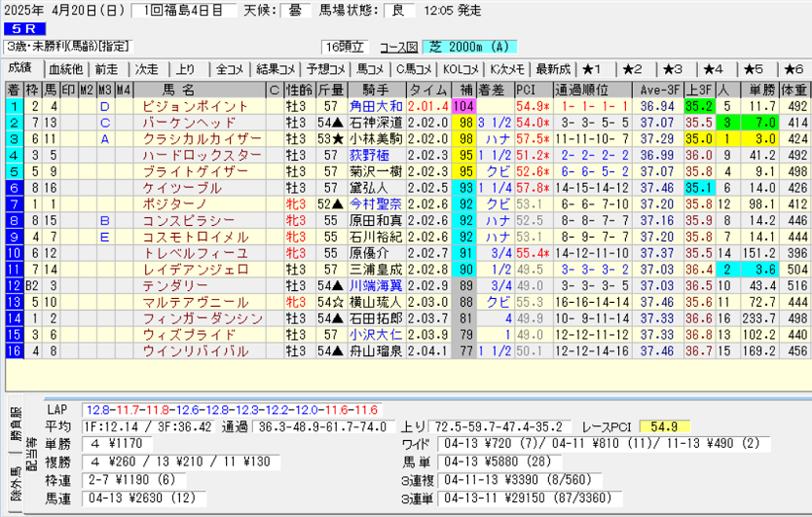The height and width of the screenshot is (517, 812).
Task: Click the 単勝 odds column header
Action: (x=756, y=90)
